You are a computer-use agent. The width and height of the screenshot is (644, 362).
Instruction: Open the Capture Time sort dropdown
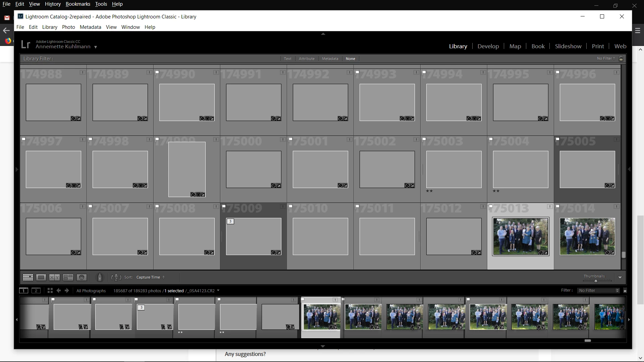150,277
